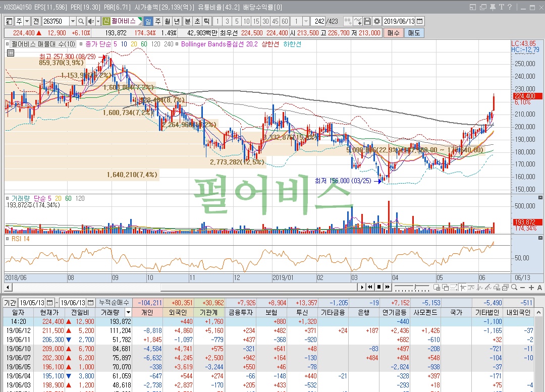The image size is (545, 392).
Task: Click the plus zoom in icon
Action: [531, 288]
